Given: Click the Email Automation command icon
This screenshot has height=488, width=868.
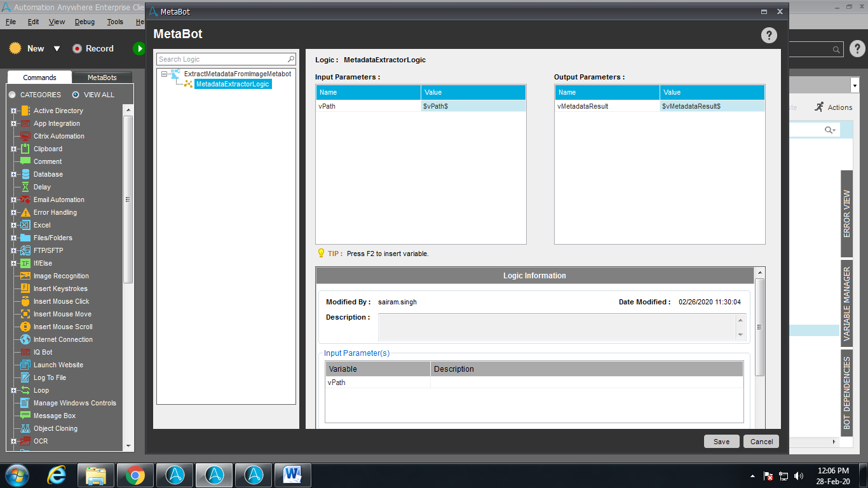Looking at the screenshot, I should [x=25, y=200].
